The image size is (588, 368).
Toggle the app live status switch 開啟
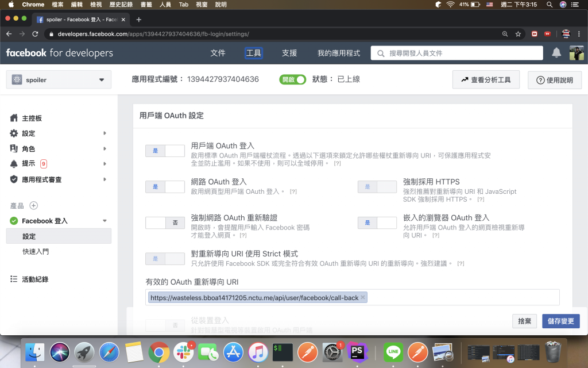[x=292, y=79]
